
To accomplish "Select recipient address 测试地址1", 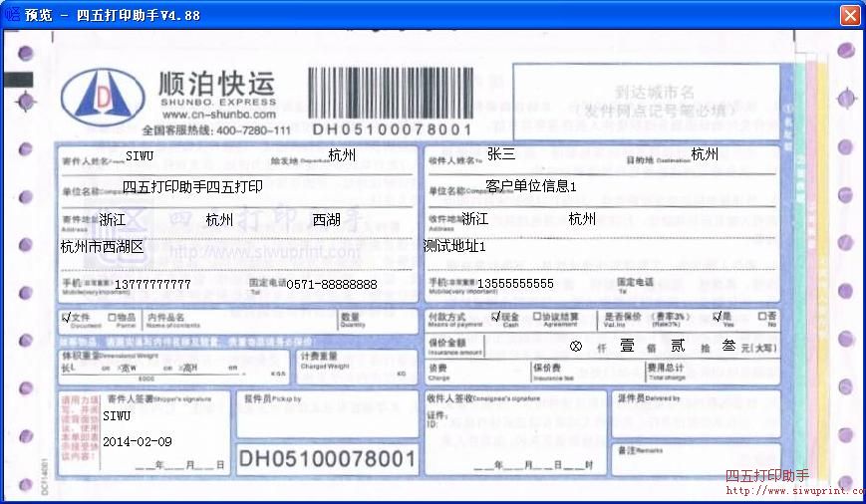I will (454, 246).
